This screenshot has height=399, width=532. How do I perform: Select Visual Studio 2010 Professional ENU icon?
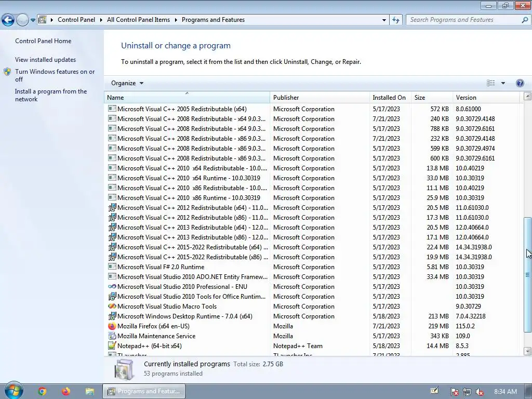(x=112, y=287)
